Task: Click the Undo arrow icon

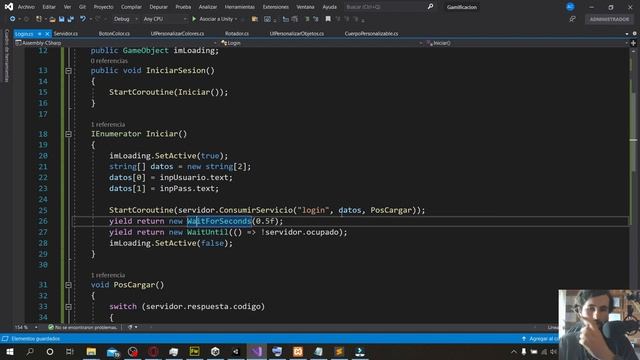Action: 83,19
